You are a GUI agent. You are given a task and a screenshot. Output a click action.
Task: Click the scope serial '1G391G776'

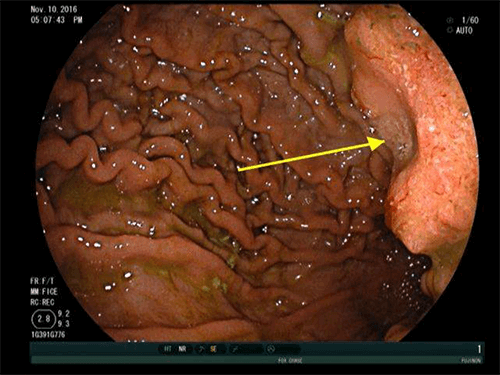pos(48,334)
